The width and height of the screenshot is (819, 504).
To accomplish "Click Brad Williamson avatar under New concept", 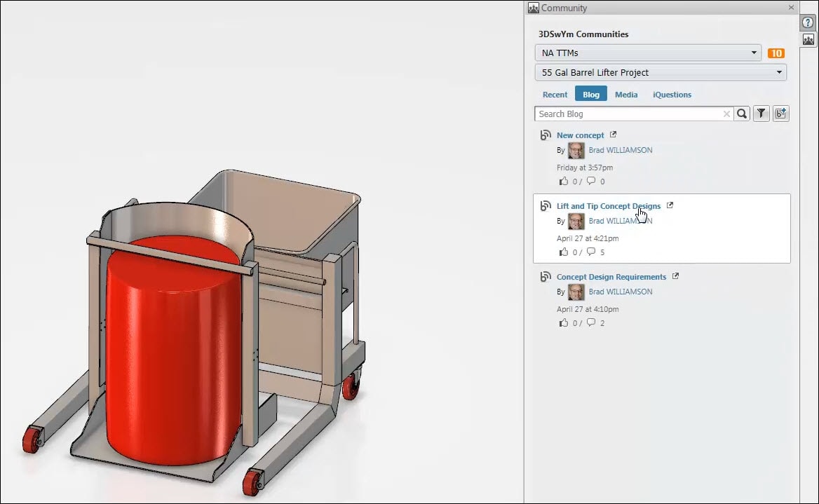I will point(576,151).
